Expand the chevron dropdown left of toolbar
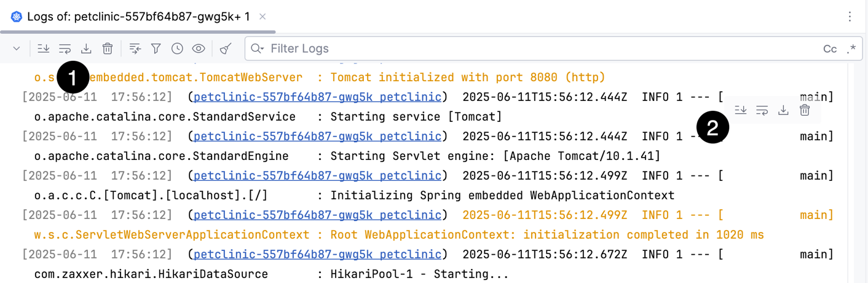The width and height of the screenshot is (868, 283). pos(17,49)
